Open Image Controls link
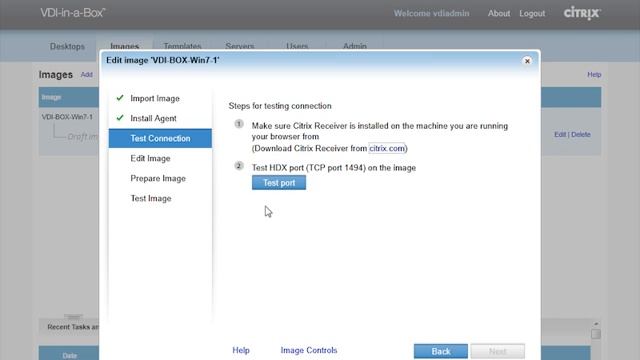Viewport: 640px width, 360px height. (309, 350)
